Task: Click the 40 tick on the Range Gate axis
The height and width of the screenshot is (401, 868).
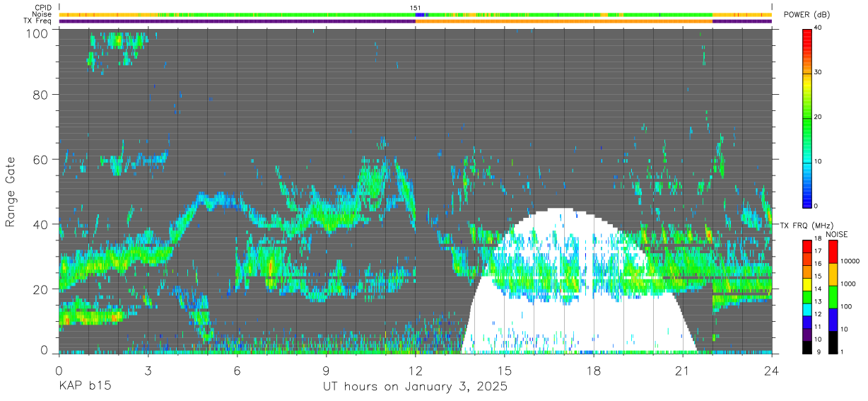Action: coord(41,224)
